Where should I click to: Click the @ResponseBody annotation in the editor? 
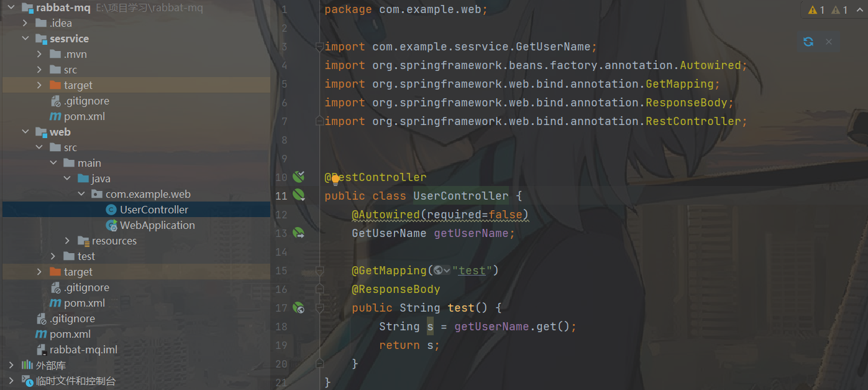pyautogui.click(x=396, y=289)
